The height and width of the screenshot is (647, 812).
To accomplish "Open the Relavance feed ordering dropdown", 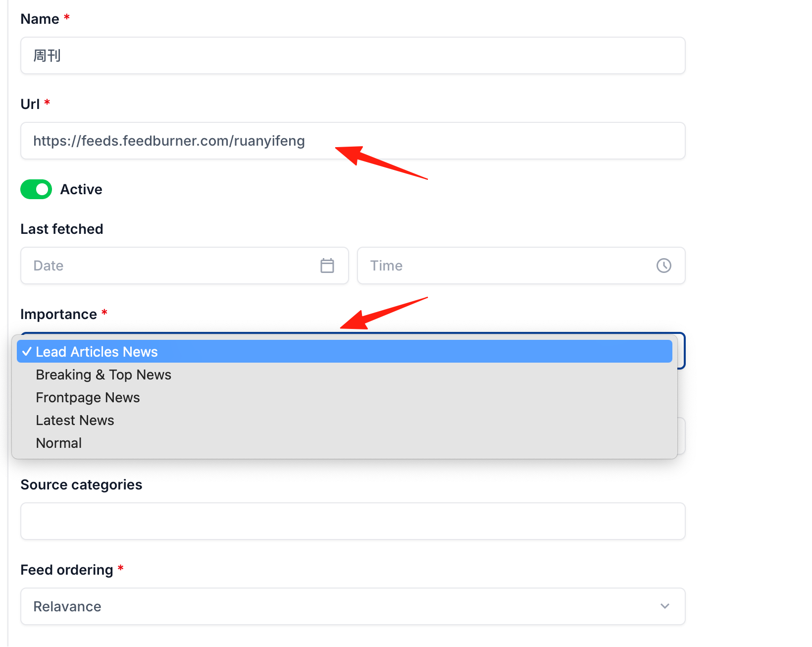I will click(353, 606).
